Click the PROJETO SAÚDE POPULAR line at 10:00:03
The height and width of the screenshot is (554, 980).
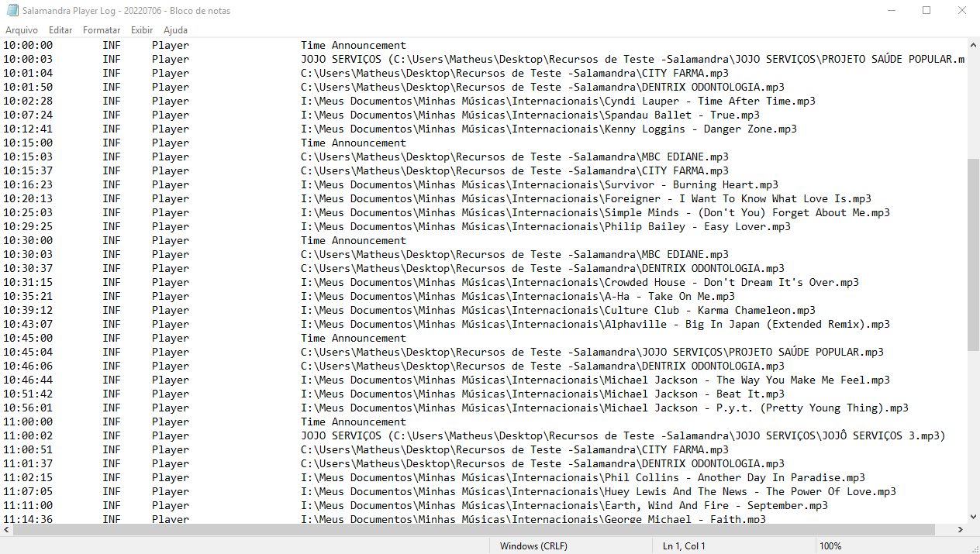point(483,60)
